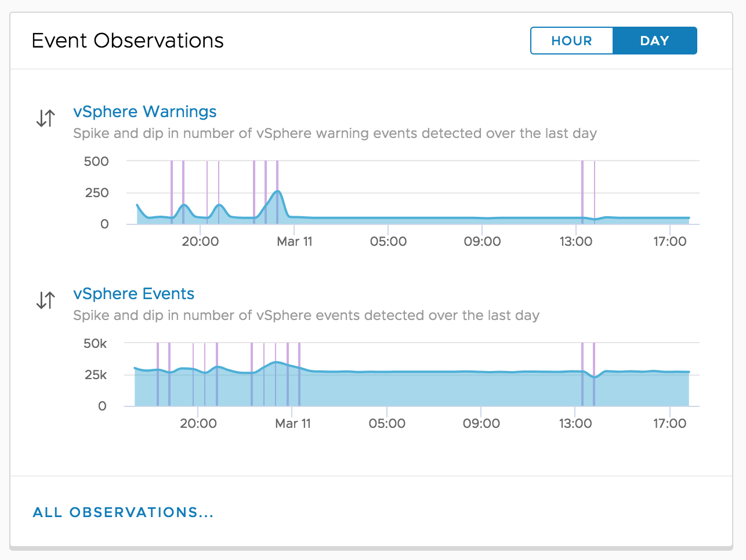
Task: Click spike-dip arrows icon beside vSphere Warnings
Action: click(x=45, y=118)
